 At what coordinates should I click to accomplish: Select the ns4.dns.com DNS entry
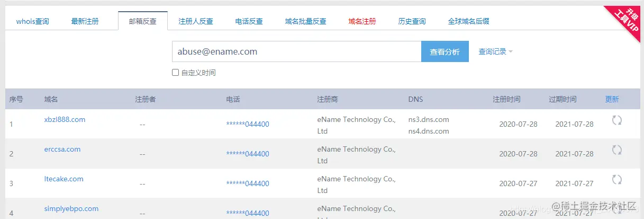tap(429, 131)
